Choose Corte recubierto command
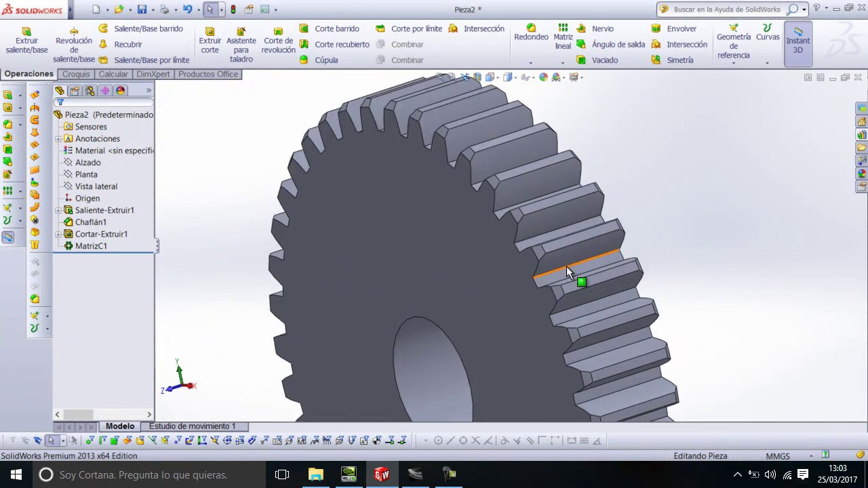This screenshot has width=868, height=488. coord(335,44)
